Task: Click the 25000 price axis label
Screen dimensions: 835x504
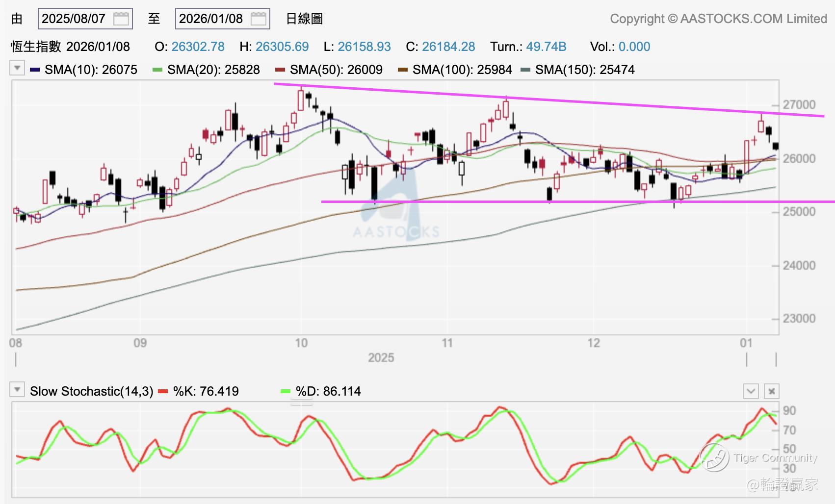Action: click(x=799, y=212)
